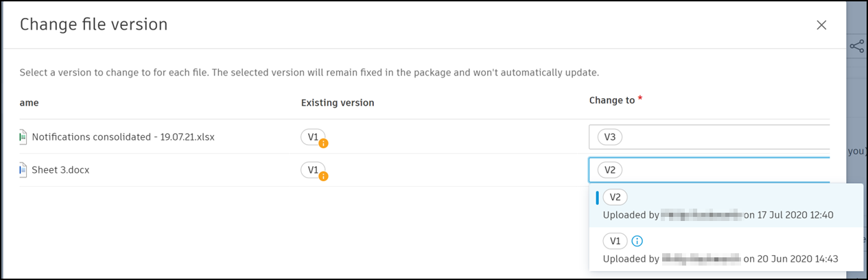Screen dimensions: 868x280
Task: Click the share icon behind the dialog
Action: 856,47
